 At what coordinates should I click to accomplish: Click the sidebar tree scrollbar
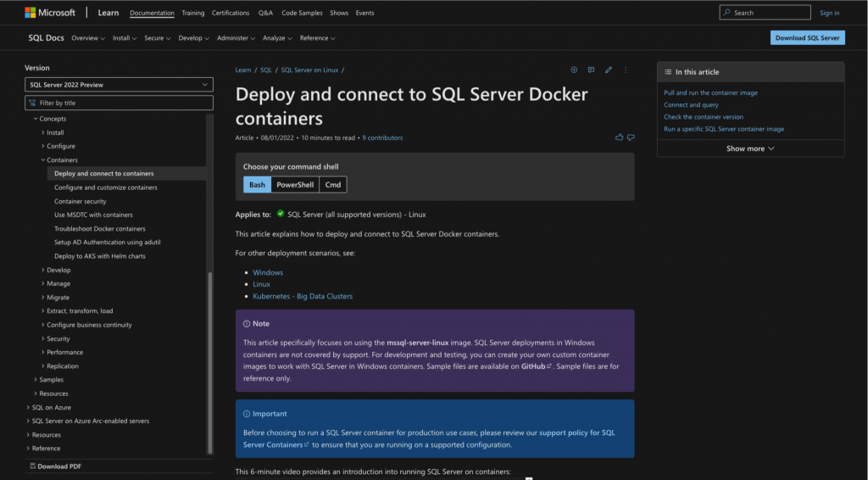(210, 363)
